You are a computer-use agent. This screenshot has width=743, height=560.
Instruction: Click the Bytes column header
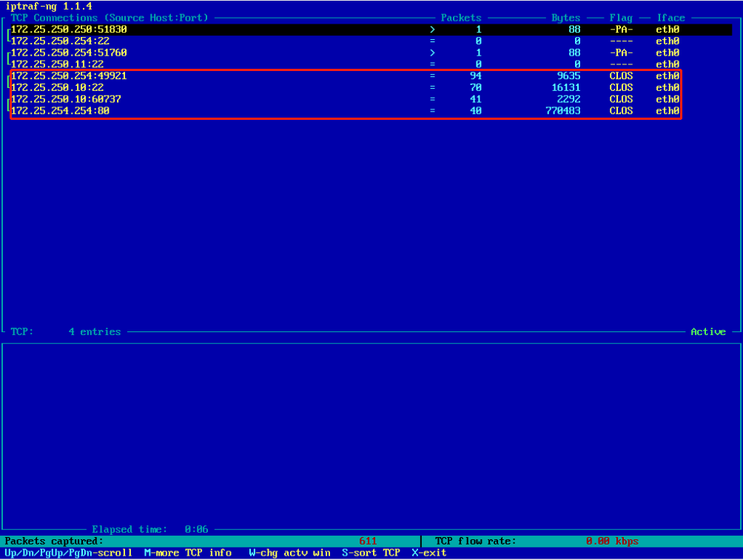click(565, 18)
